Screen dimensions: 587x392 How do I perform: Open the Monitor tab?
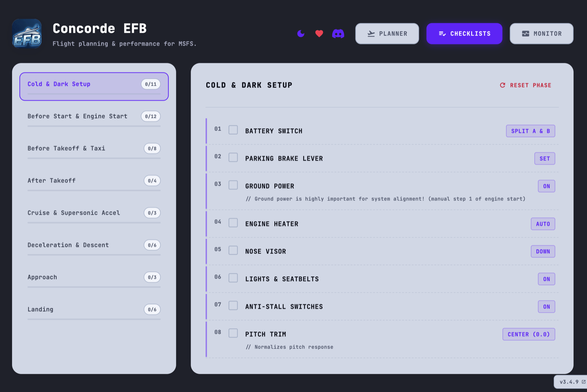coord(541,34)
